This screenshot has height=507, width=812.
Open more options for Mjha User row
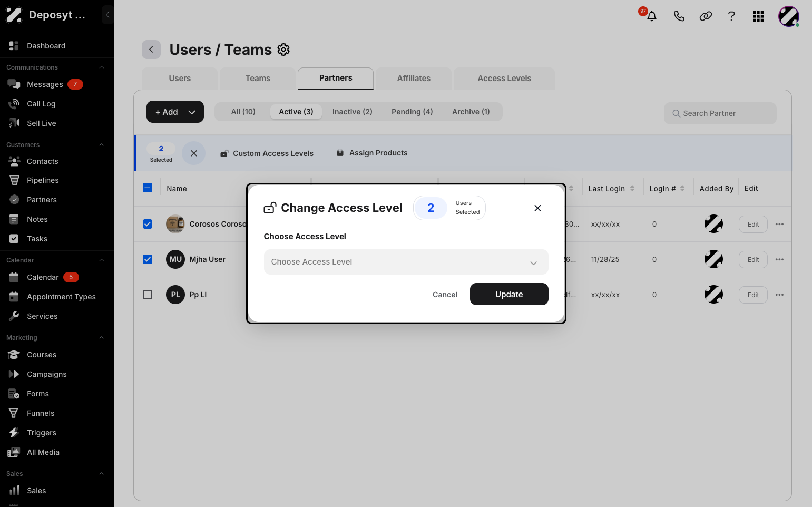point(779,259)
